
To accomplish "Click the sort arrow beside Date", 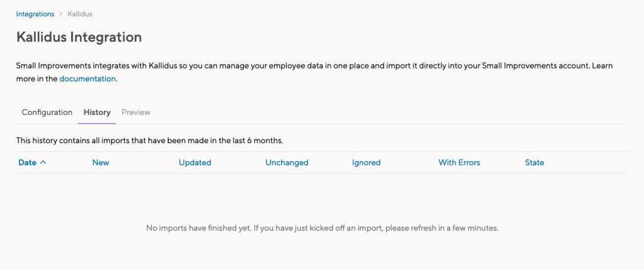I will 43,163.
